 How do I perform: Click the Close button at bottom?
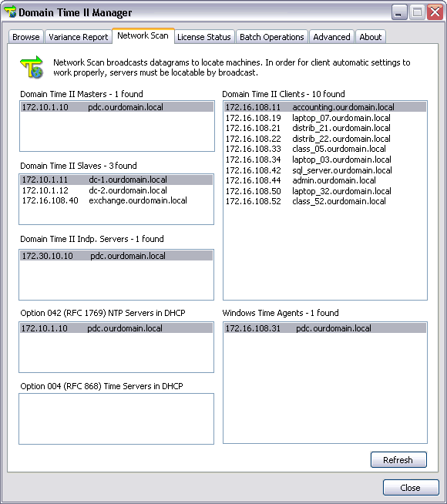[x=411, y=488]
